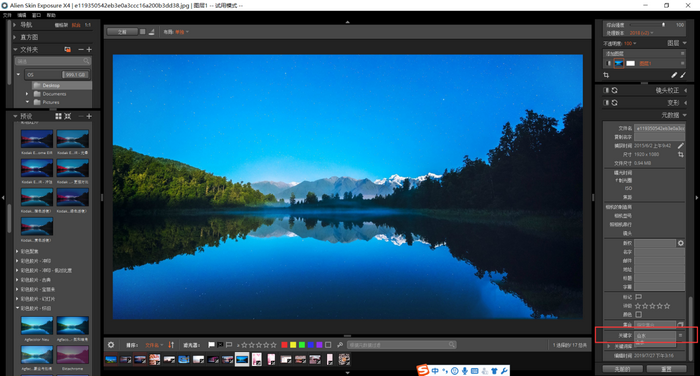Screen dimensions: 700x376
Task: Add a folder with the plus icon
Action: 89,50
